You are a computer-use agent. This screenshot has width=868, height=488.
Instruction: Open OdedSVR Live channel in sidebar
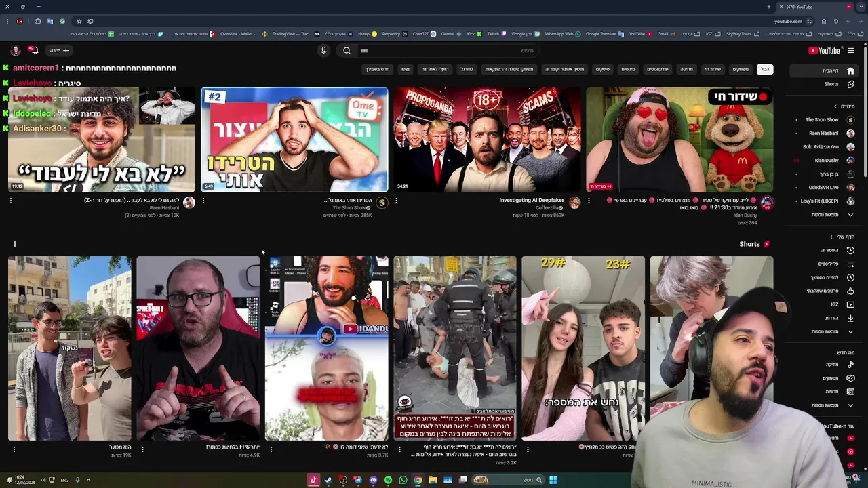[825, 188]
